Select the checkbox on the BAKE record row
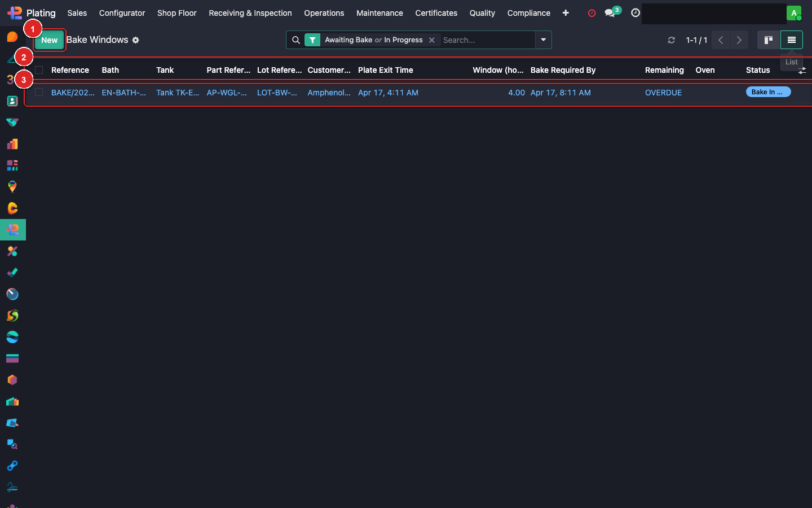The height and width of the screenshot is (508, 812). (39, 92)
